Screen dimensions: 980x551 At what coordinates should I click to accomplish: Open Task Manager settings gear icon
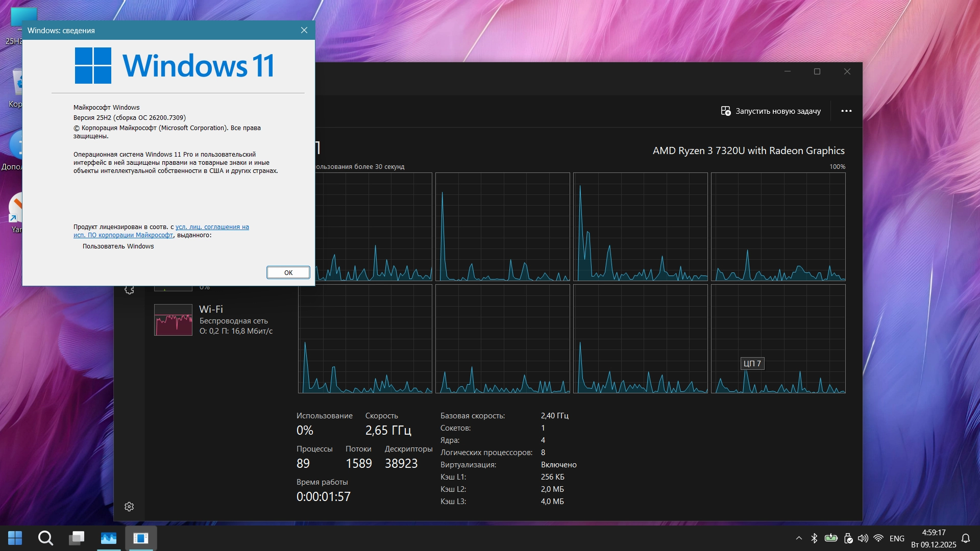coord(129,507)
